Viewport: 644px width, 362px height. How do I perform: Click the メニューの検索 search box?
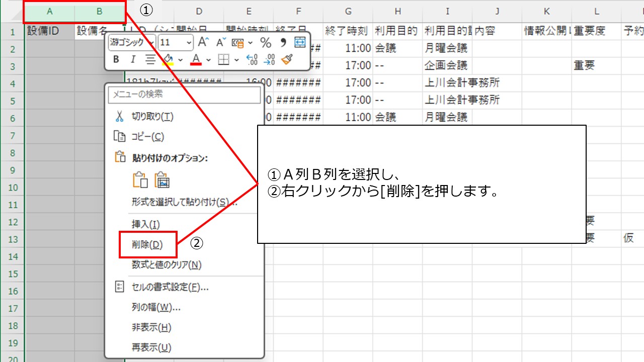184,94
